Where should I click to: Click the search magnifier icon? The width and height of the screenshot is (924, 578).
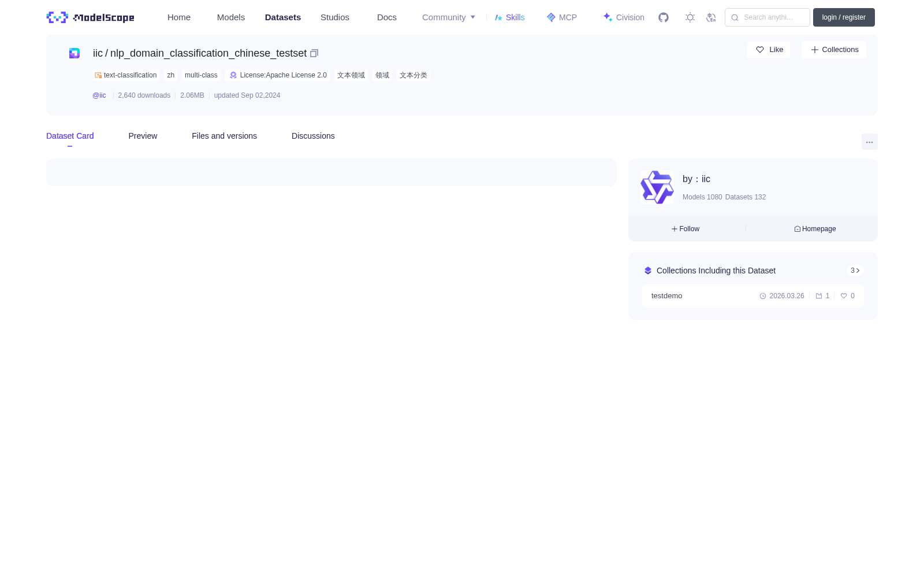[735, 17]
